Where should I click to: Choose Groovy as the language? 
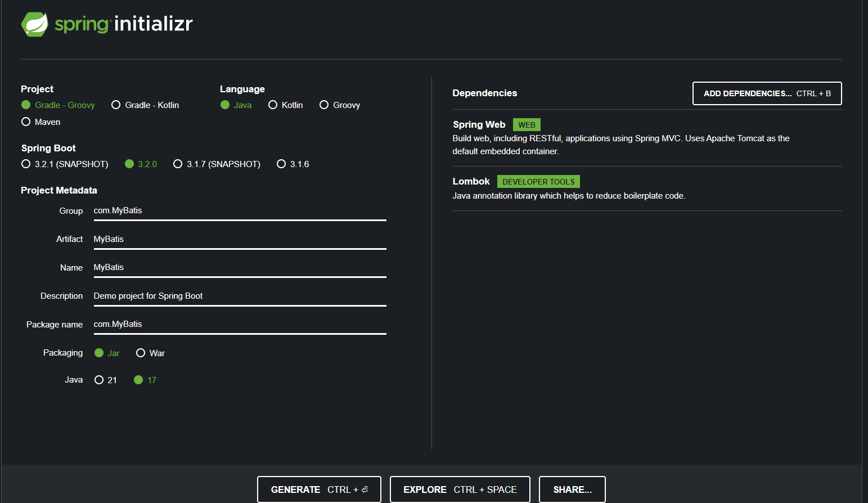[340, 105]
